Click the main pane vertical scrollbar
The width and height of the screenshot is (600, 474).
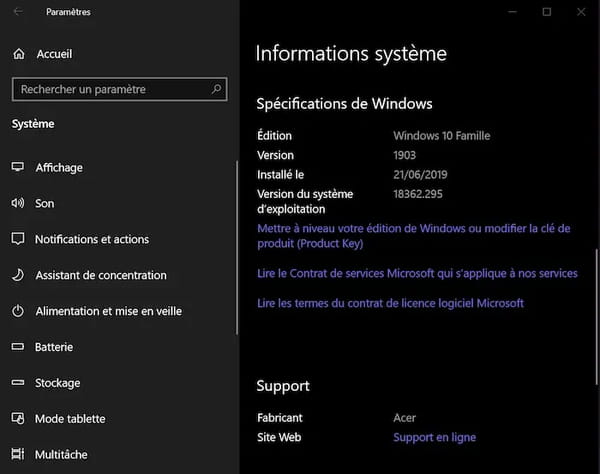pyautogui.click(x=597, y=317)
